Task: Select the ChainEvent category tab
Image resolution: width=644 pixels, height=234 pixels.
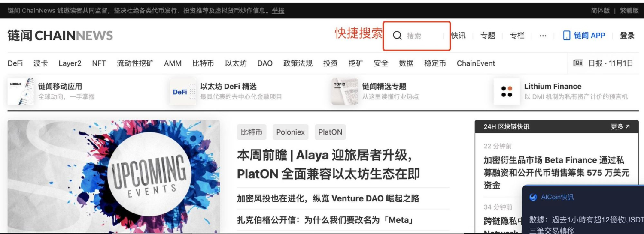Action: (476, 63)
